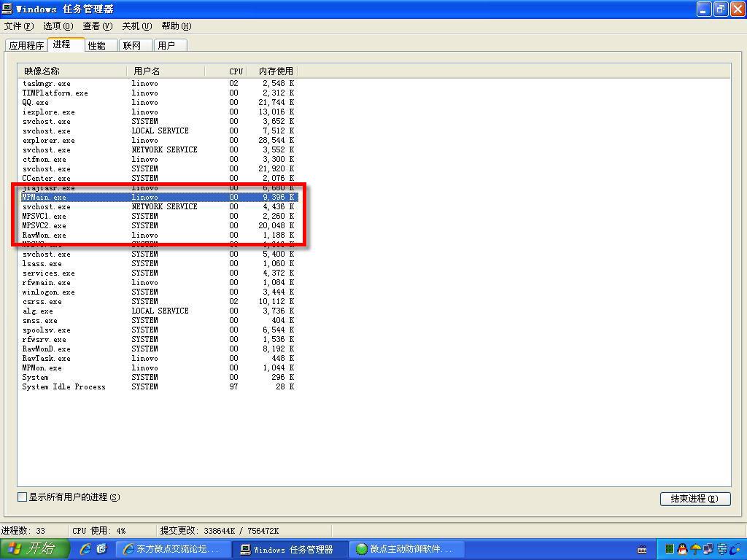
Task: Select the CCenter.exe process
Action: (x=158, y=179)
